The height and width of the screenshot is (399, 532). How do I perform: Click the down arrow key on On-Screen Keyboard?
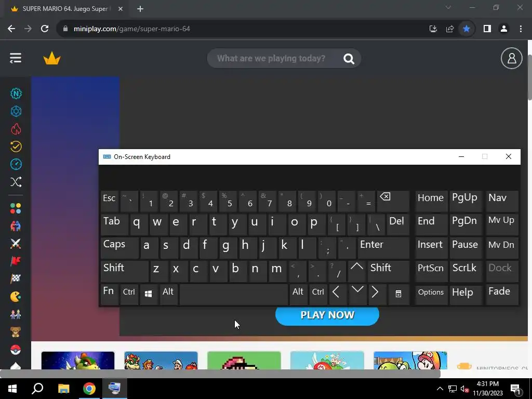pyautogui.click(x=357, y=294)
